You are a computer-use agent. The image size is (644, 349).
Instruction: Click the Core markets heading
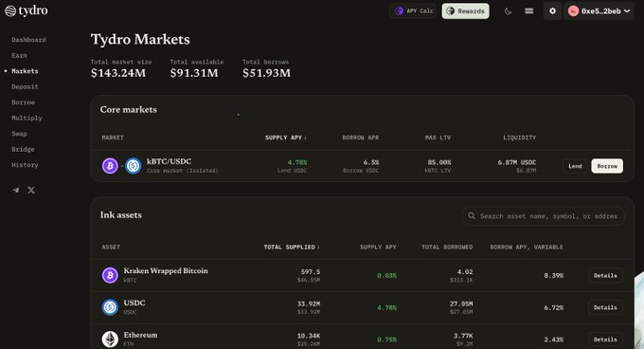pyautogui.click(x=129, y=110)
